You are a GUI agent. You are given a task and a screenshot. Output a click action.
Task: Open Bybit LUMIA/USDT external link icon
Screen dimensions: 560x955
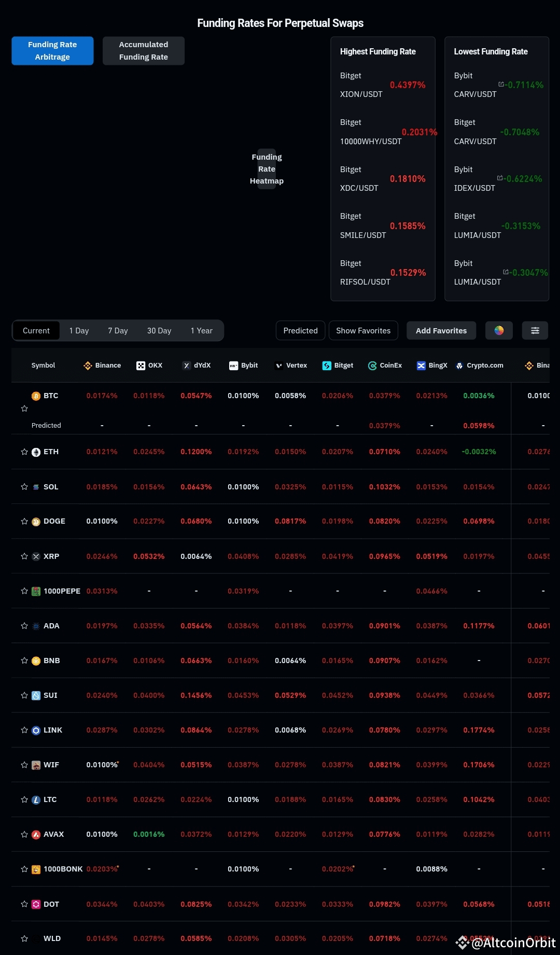click(506, 272)
